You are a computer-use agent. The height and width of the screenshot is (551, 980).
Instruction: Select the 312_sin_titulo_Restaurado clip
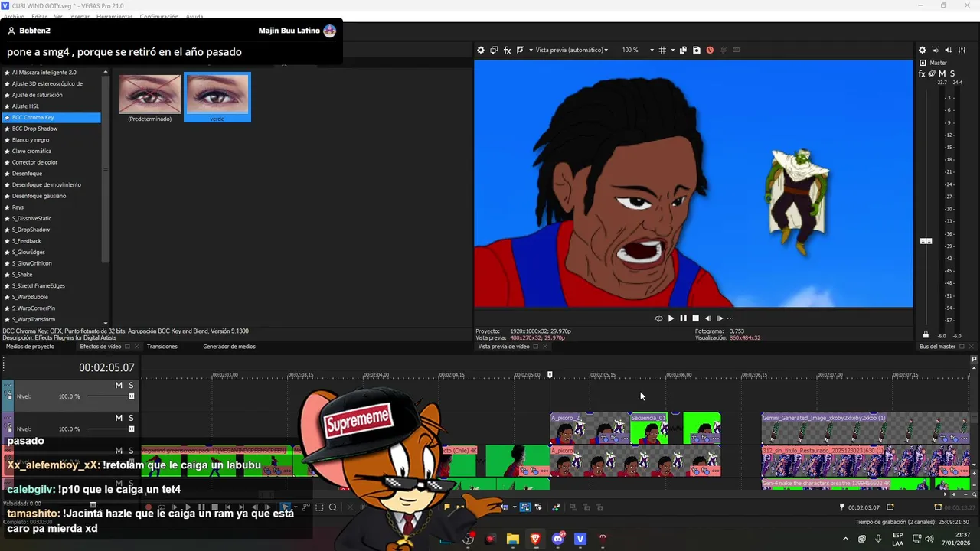865,461
